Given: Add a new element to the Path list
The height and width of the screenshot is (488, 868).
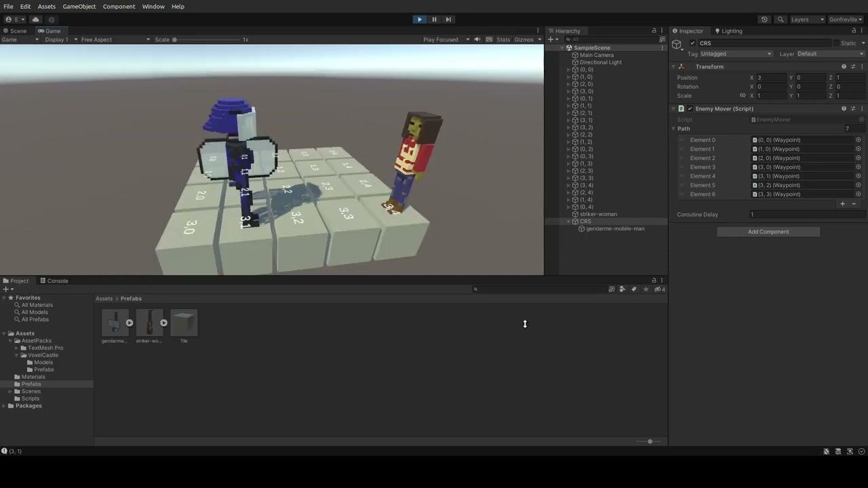Looking at the screenshot, I should (843, 204).
